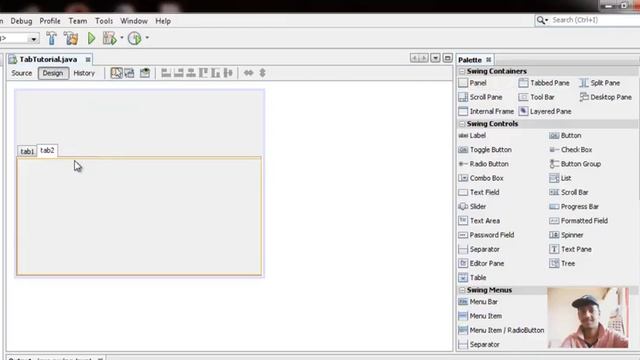Maximize the editor window button
The image size is (640, 360).
click(447, 58)
